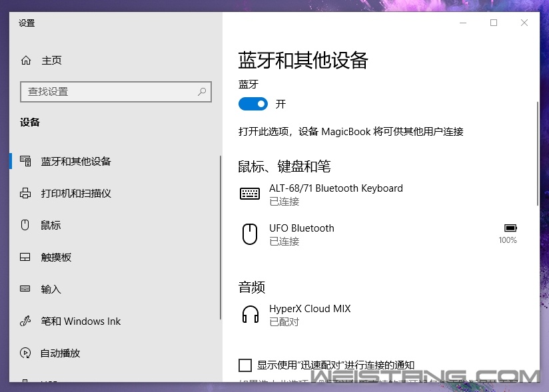
Task: Click the keyboard icon for ALT-68/71
Action: [250, 194]
